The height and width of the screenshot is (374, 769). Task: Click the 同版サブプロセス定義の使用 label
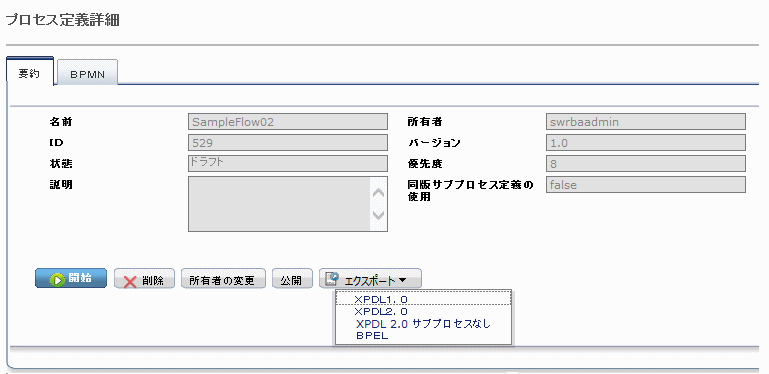[x=470, y=191]
